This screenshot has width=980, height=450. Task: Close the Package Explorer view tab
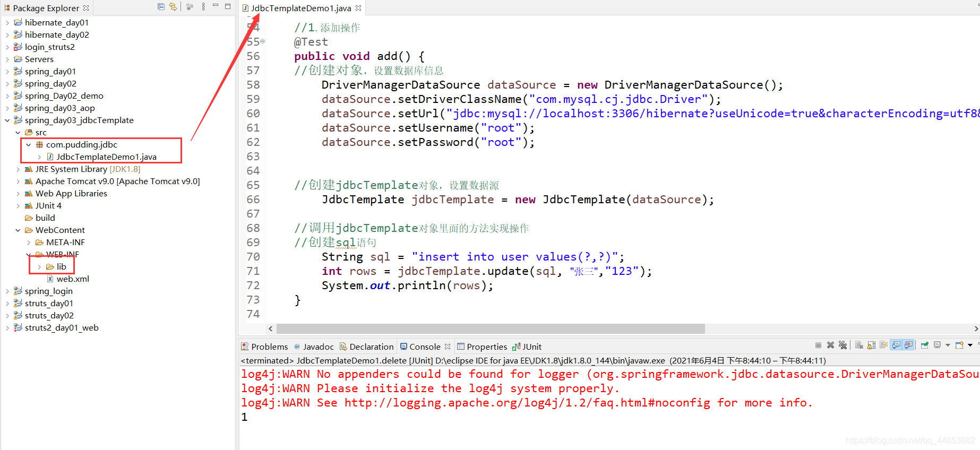click(x=86, y=8)
